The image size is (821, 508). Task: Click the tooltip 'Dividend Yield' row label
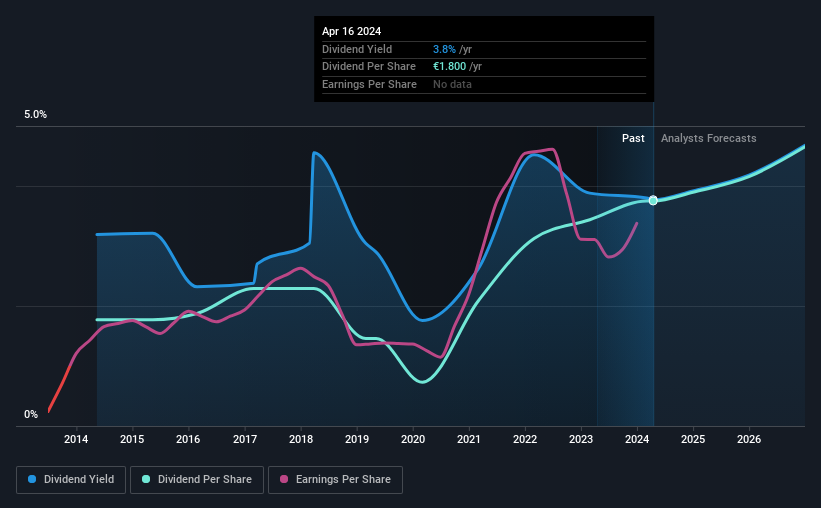coord(357,49)
